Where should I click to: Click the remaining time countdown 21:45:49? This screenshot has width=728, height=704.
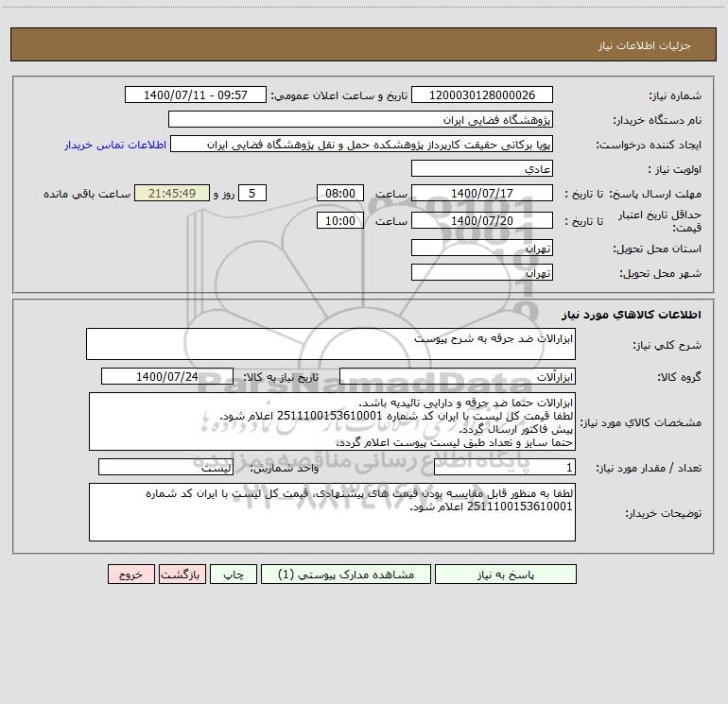pos(172,193)
